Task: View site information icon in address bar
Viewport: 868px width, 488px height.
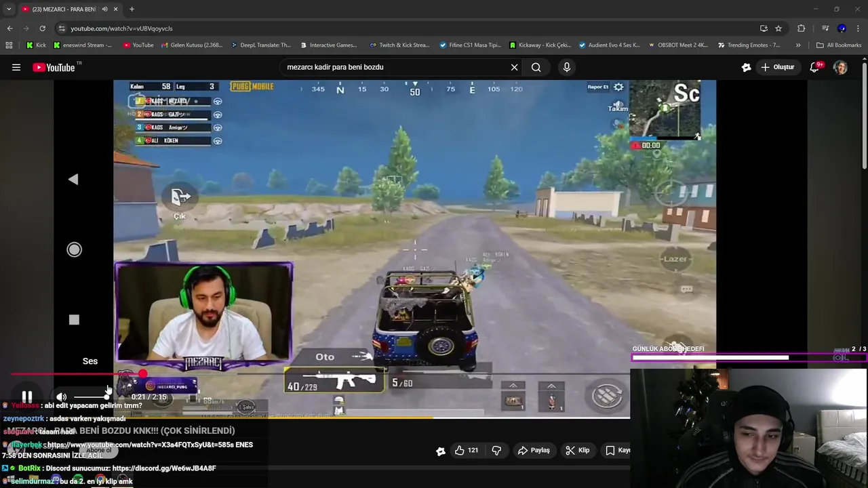Action: [x=62, y=28]
